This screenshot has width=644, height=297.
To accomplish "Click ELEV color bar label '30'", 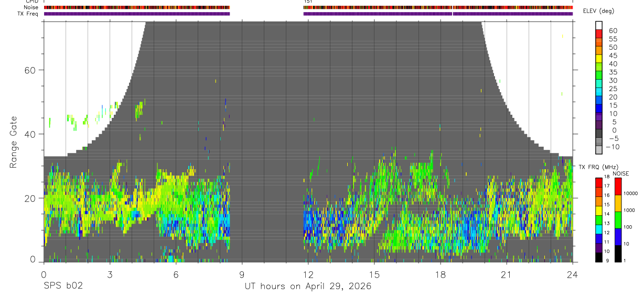I will [613, 80].
